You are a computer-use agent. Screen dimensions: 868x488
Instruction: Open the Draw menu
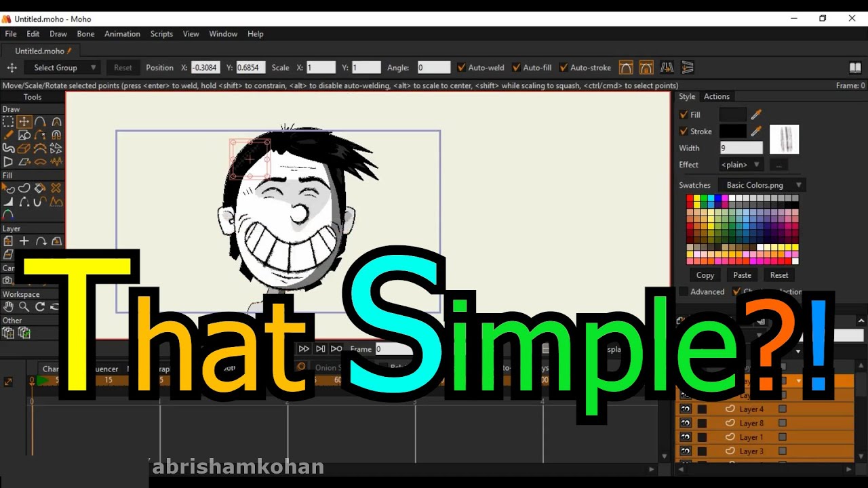[x=58, y=34]
